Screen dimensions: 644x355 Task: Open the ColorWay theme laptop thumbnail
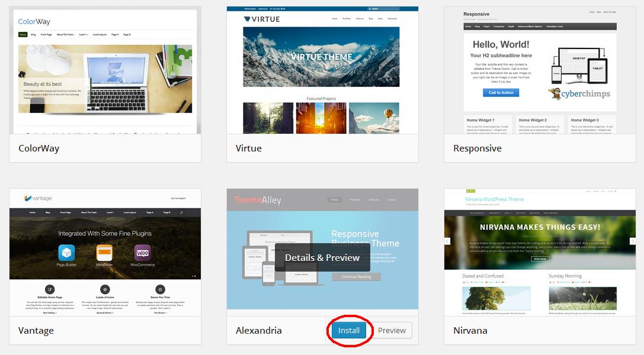tap(105, 79)
